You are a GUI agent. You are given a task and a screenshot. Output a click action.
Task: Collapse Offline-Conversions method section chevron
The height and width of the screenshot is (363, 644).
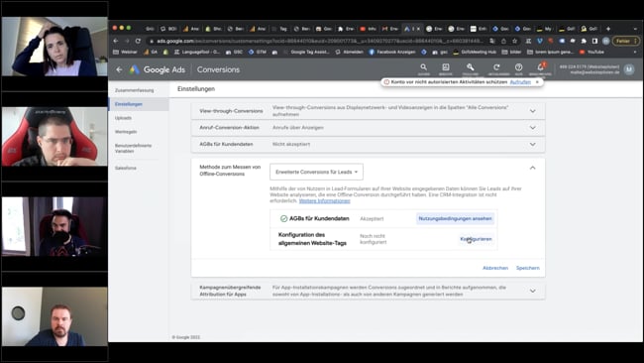(x=533, y=168)
